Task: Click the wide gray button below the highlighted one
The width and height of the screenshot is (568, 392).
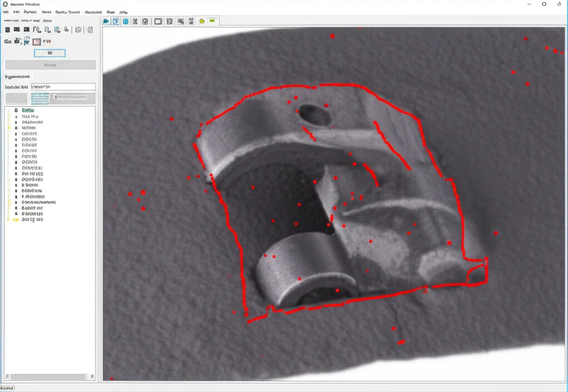Action: (x=49, y=64)
